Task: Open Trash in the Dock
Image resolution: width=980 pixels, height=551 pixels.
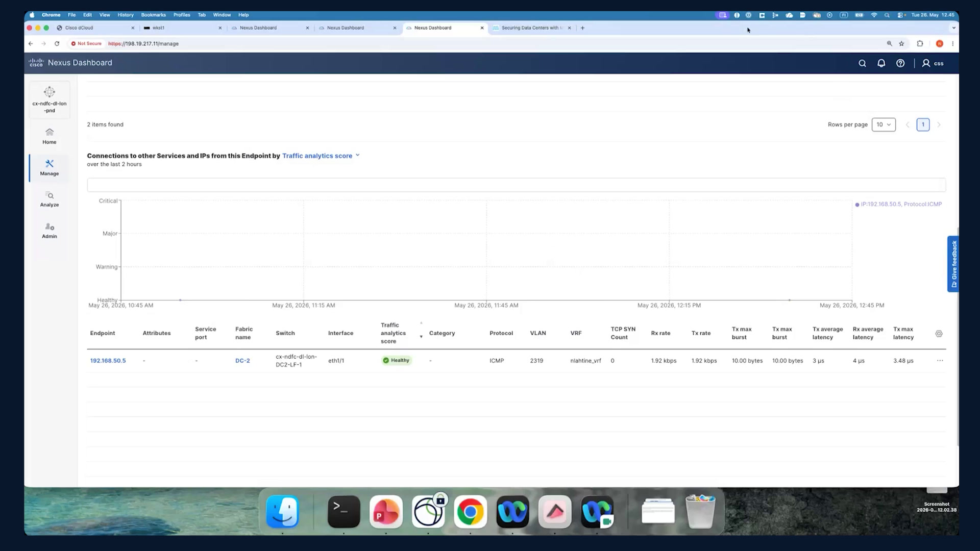Action: click(700, 512)
